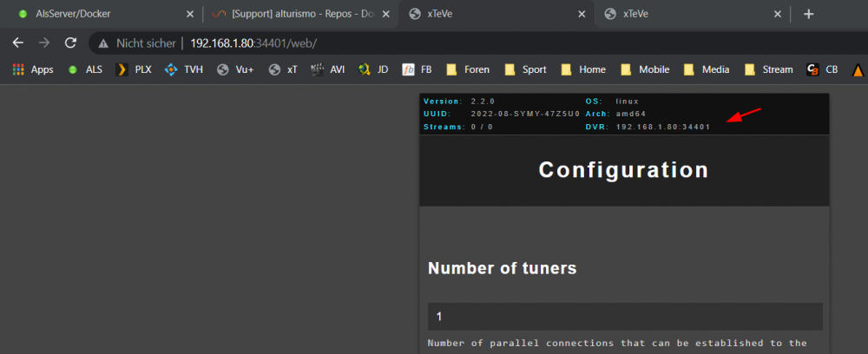Open the Stream bookmark folder
Screen dimensions: 868x354
[x=769, y=69]
